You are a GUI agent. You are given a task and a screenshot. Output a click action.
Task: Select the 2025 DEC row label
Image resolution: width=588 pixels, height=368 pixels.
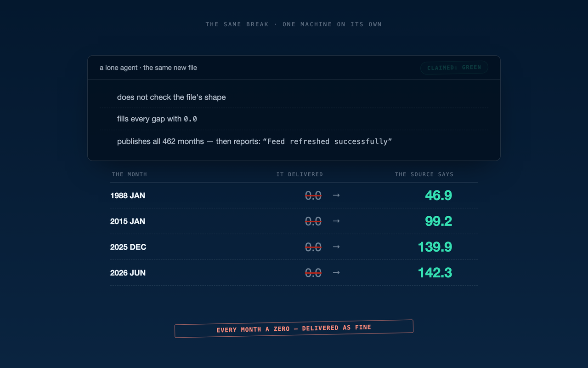(x=128, y=247)
